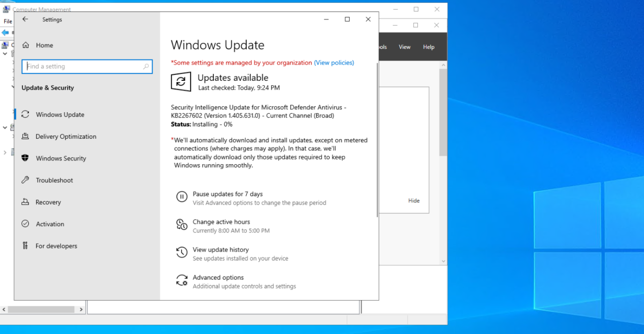Click the history icon for View update history
Screen dimensions: 644x334
[182, 252]
